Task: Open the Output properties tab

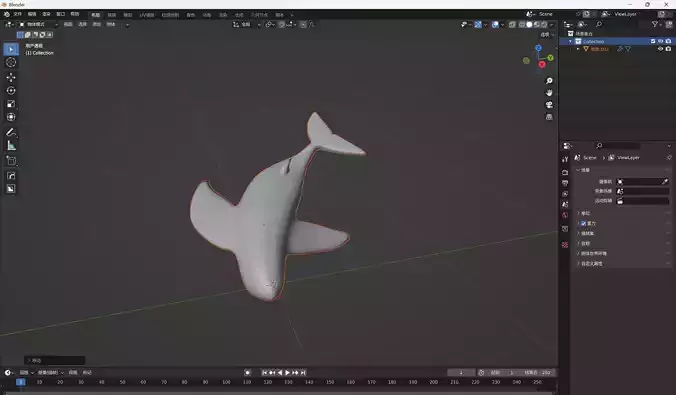Action: pos(565,183)
